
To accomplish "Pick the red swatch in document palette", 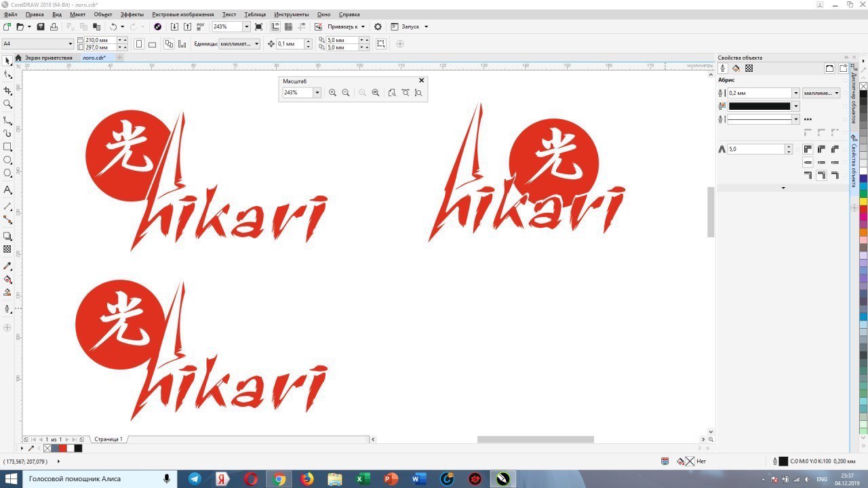I will pos(63,448).
